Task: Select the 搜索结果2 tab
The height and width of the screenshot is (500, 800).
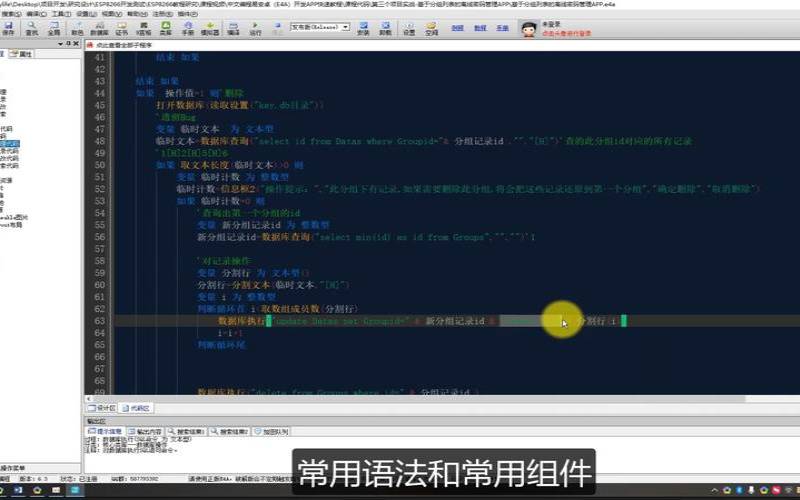Action: 229,432
